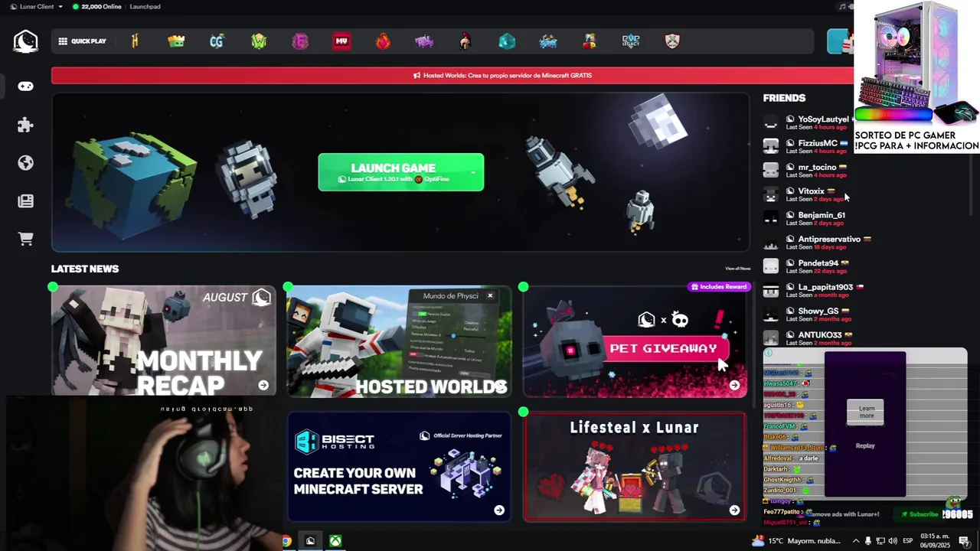Viewport: 980px width, 551px height.
Task: Open the globe Servers sidebar icon
Action: coord(25,162)
